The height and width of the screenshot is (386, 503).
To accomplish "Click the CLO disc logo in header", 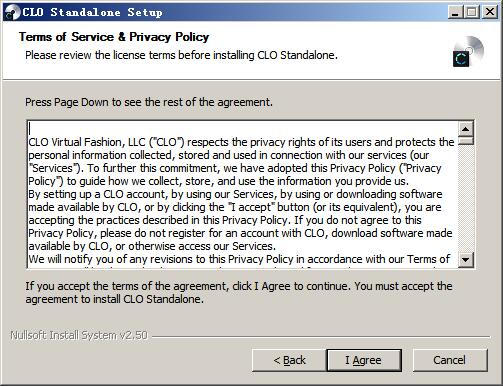I will click(x=468, y=51).
